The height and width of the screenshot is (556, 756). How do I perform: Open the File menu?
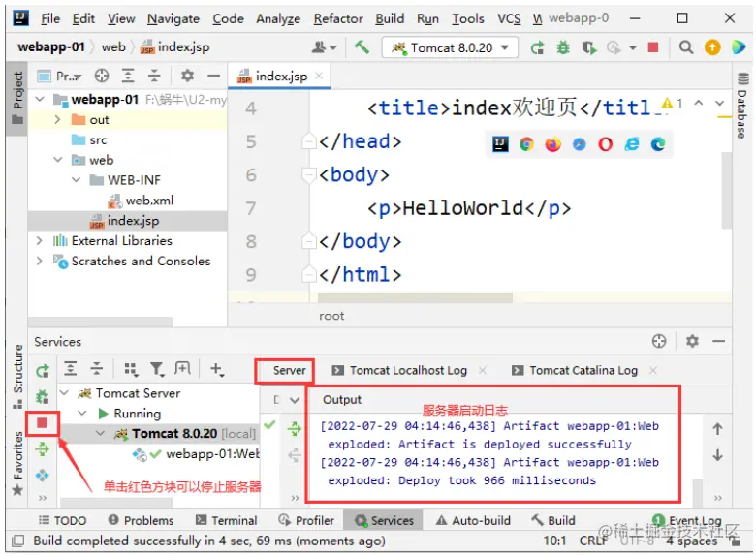[x=50, y=18]
